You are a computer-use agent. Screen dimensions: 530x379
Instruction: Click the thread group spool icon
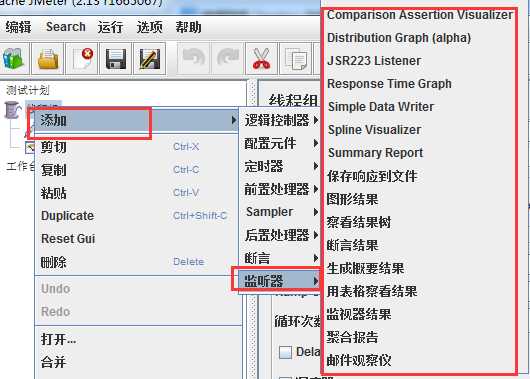pyautogui.click(x=12, y=110)
